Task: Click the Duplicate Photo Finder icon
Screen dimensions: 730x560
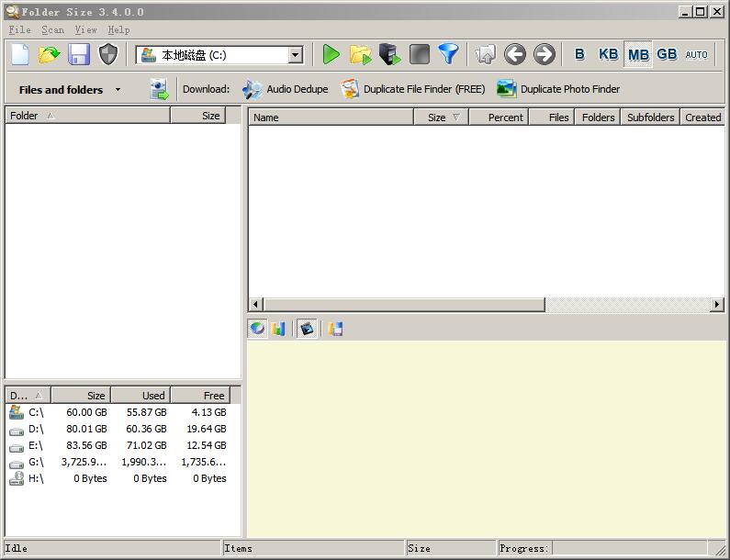Action: point(507,89)
